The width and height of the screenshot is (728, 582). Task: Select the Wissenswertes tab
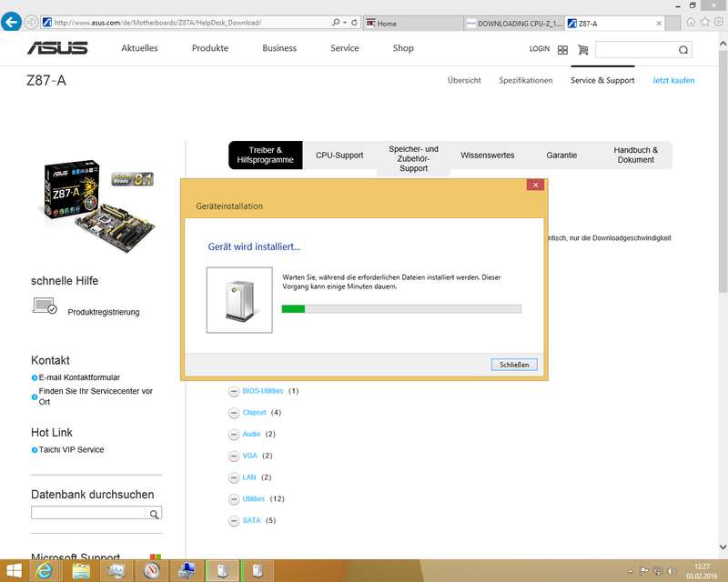[488, 155]
